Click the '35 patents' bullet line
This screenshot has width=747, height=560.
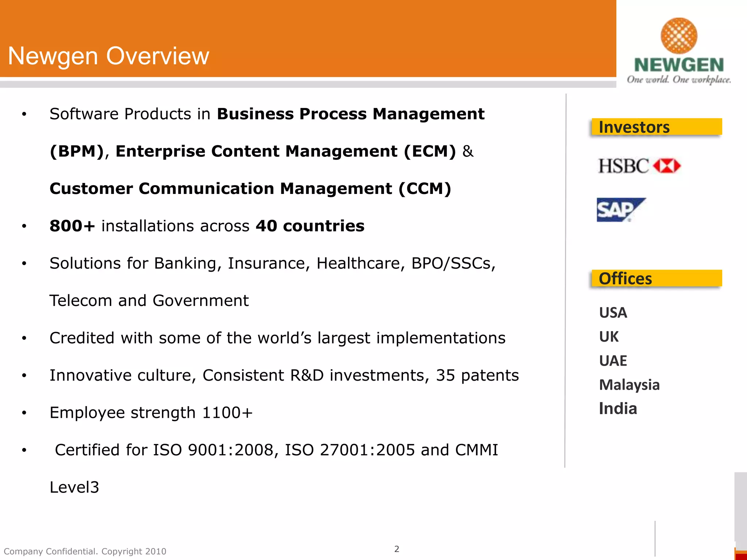click(x=284, y=376)
